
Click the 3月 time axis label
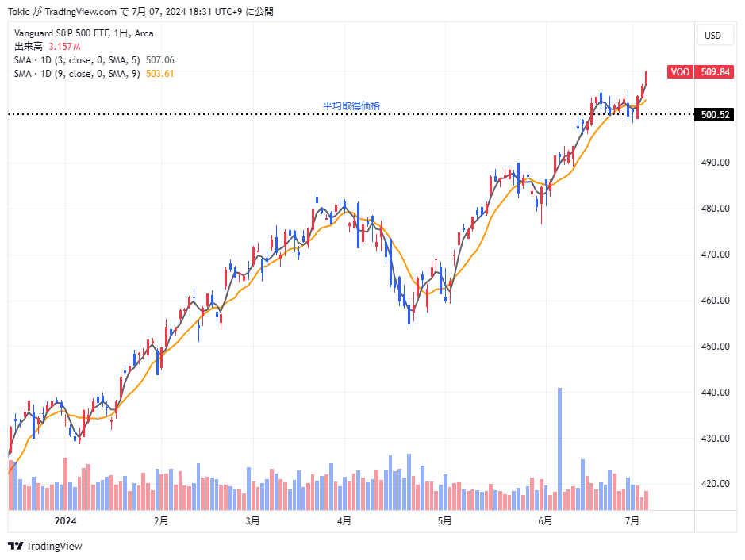tap(253, 521)
